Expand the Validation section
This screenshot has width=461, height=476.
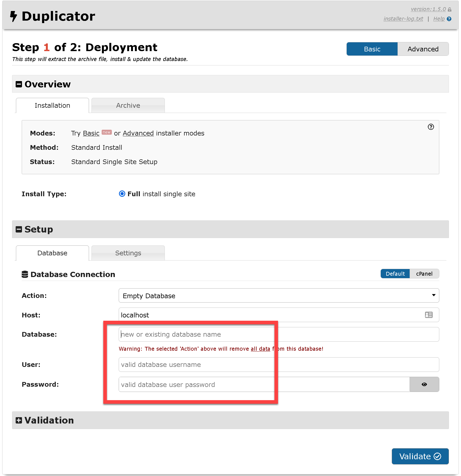(x=19, y=420)
